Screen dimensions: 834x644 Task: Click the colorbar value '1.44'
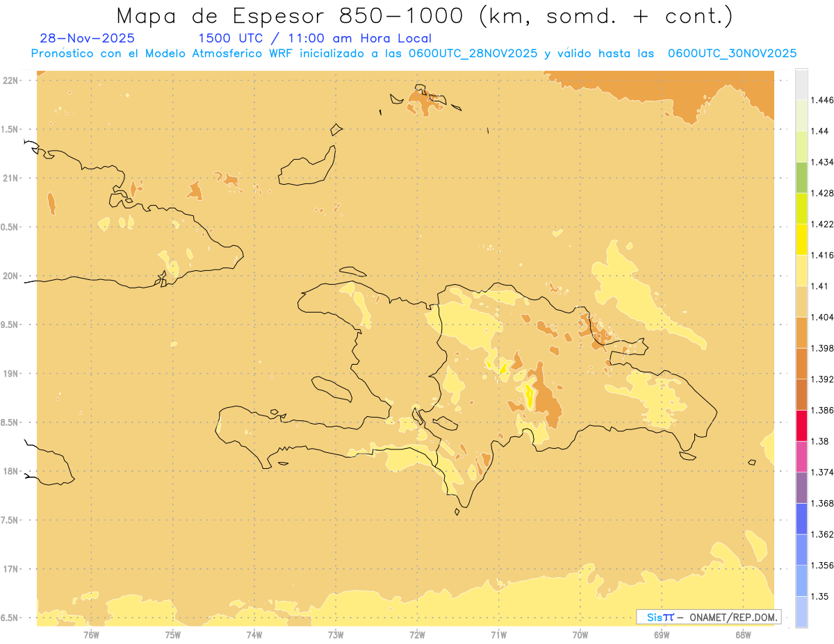(x=820, y=131)
